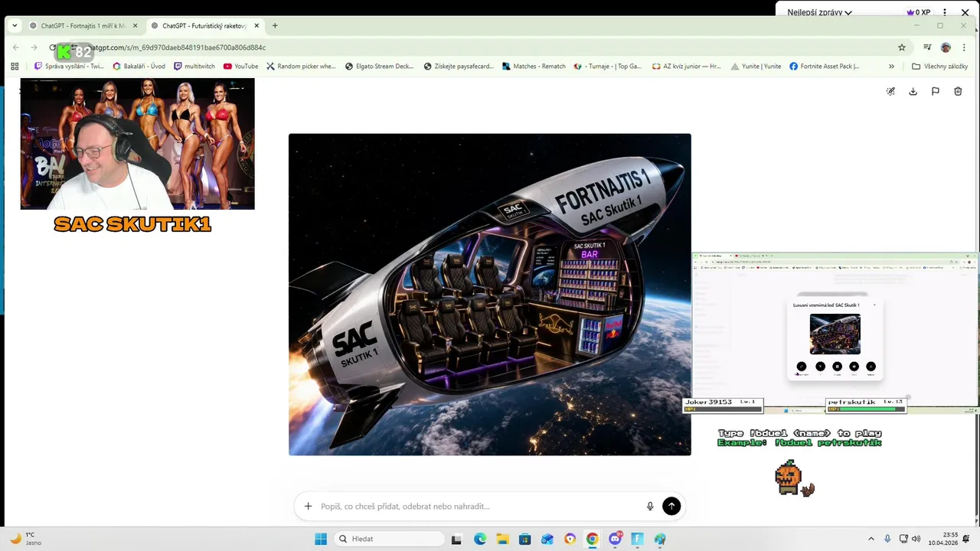Open the weather widget showing 1°C Jasno
Screen dimensions: 980x551
point(26,539)
